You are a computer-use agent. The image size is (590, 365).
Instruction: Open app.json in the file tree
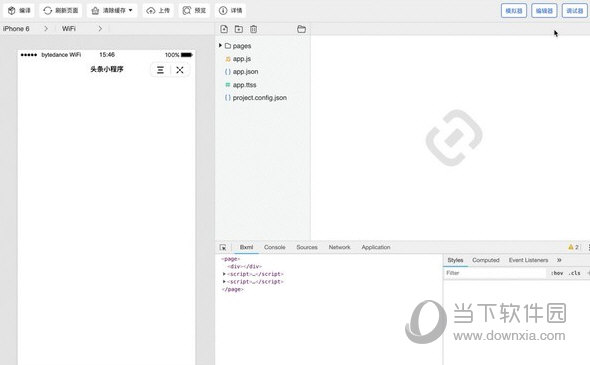(245, 72)
